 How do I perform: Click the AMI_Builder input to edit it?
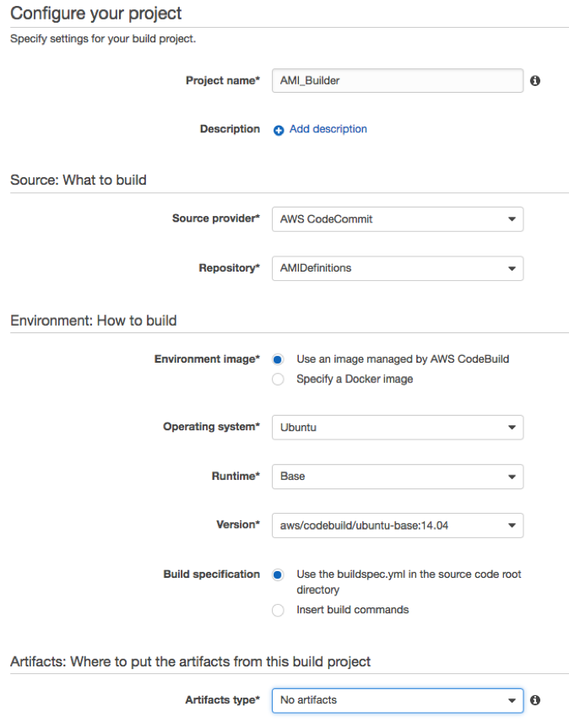[397, 80]
